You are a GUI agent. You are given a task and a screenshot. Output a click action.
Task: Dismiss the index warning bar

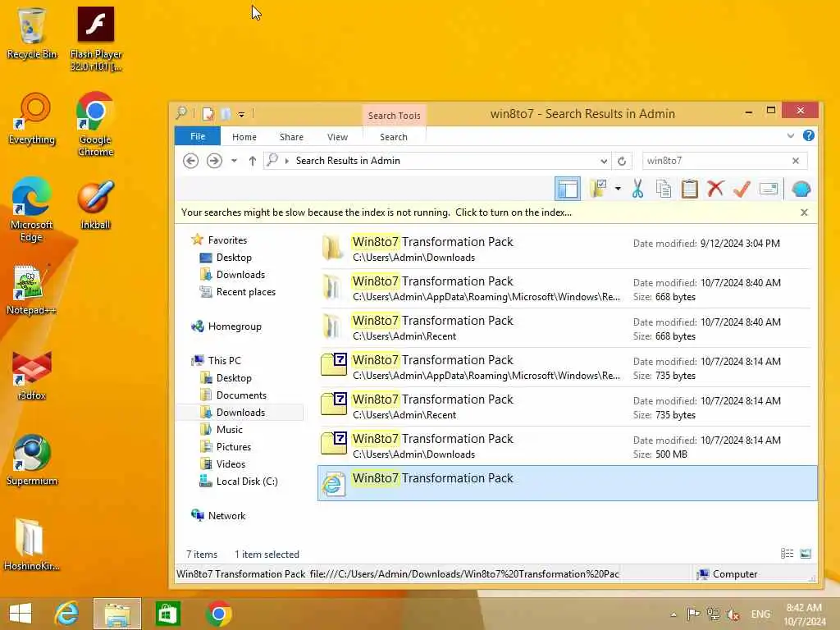[804, 212]
